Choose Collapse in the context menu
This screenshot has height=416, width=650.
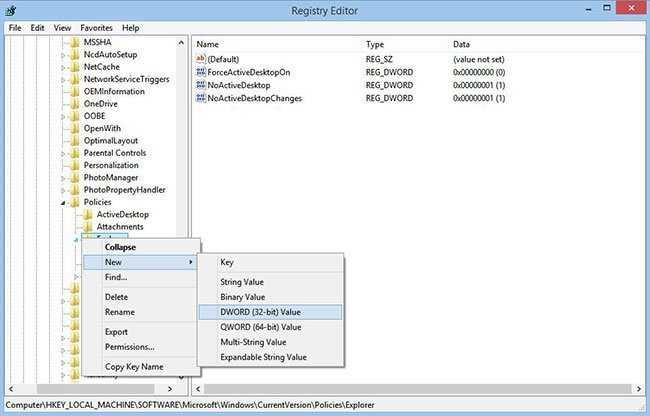[140, 247]
